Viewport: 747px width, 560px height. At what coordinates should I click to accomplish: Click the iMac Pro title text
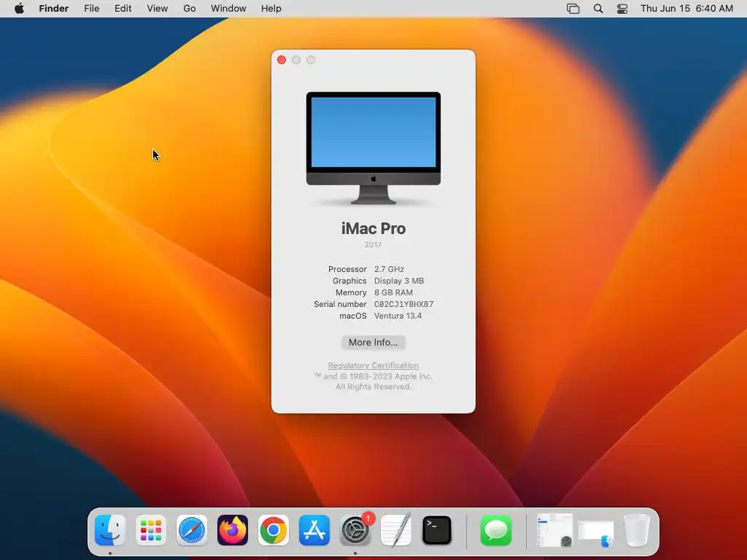(x=373, y=228)
